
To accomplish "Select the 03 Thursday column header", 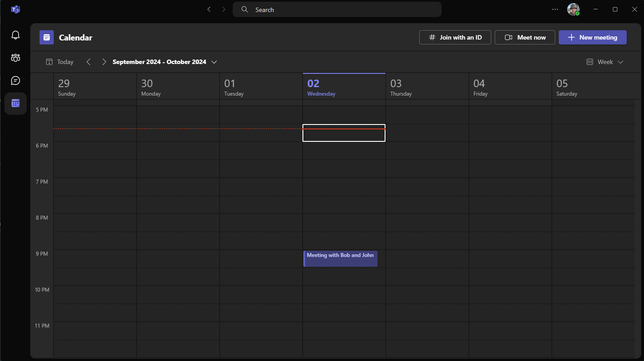I will click(426, 87).
